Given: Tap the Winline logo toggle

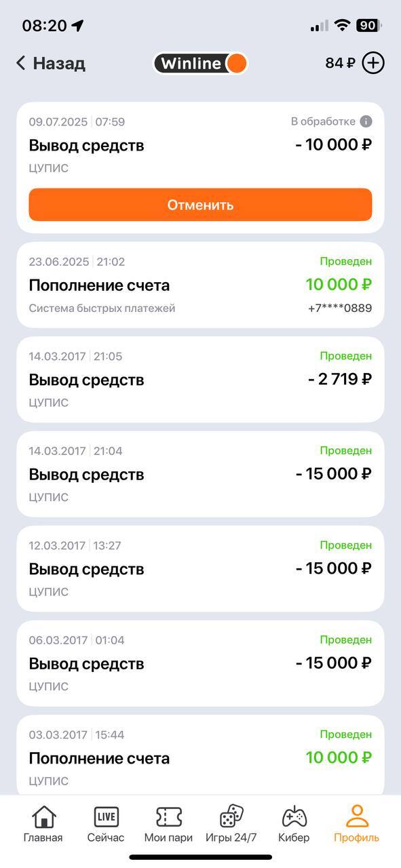Looking at the screenshot, I should [x=200, y=64].
